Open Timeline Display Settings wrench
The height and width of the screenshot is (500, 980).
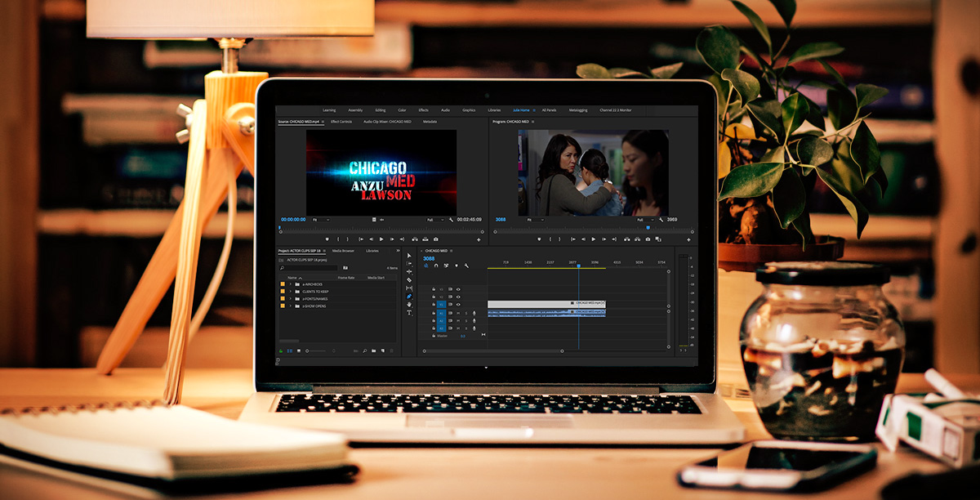(x=465, y=266)
